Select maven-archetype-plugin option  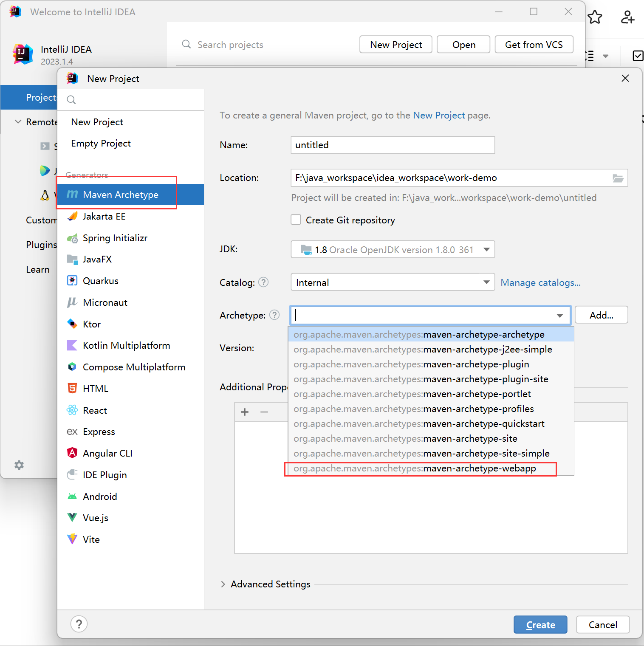point(431,364)
